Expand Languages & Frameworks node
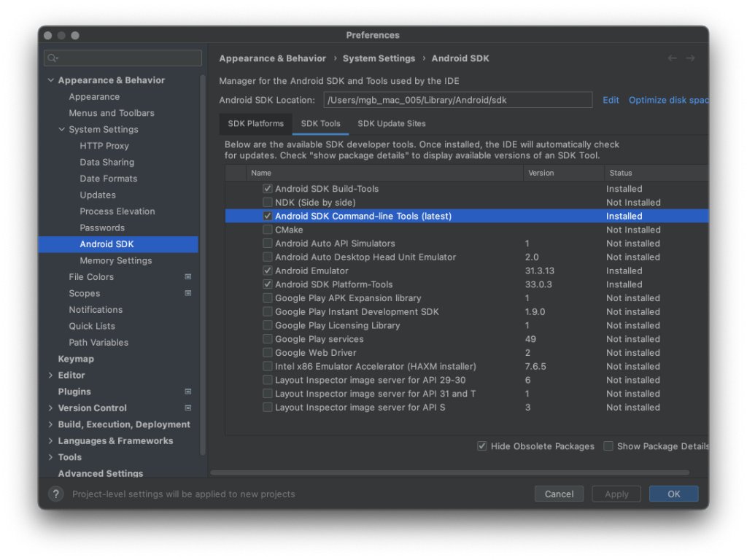747x560 pixels. pos(51,441)
